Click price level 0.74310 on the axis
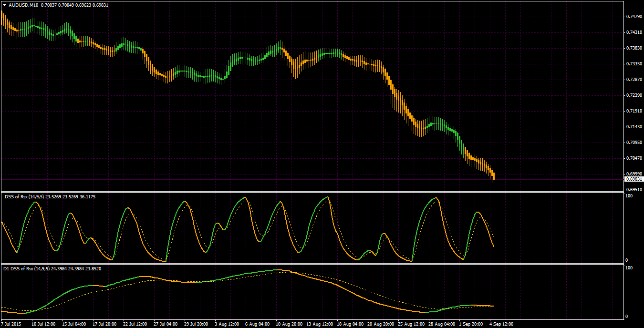The width and height of the screenshot is (644, 328). [634, 32]
